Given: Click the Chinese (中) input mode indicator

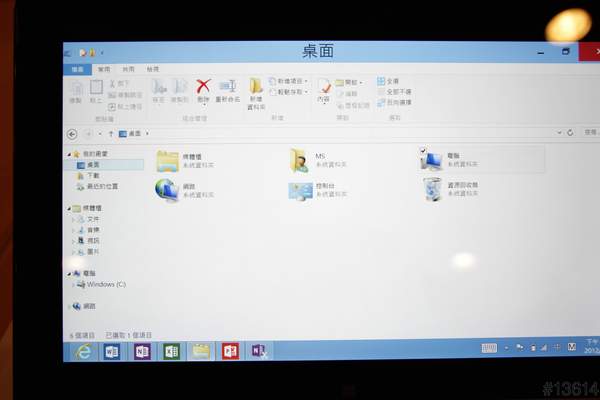Looking at the screenshot, I should point(557,347).
